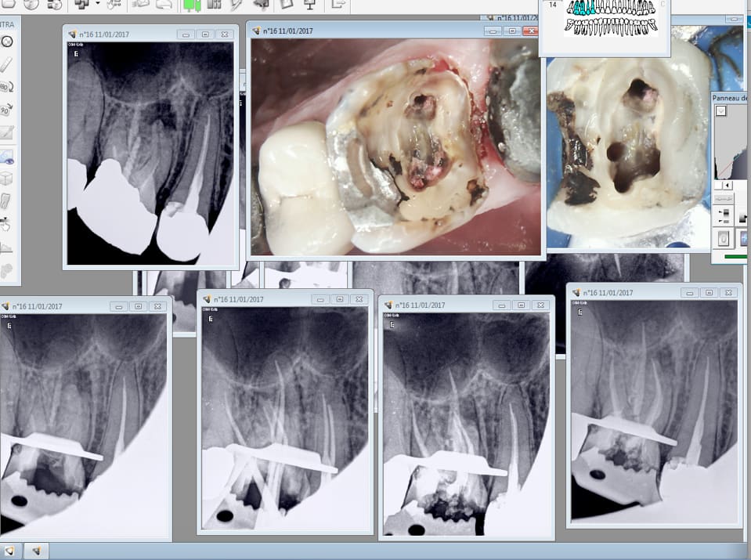The image size is (751, 560).
Task: Expand the dropdown in Panneau panel
Action: (x=721, y=111)
